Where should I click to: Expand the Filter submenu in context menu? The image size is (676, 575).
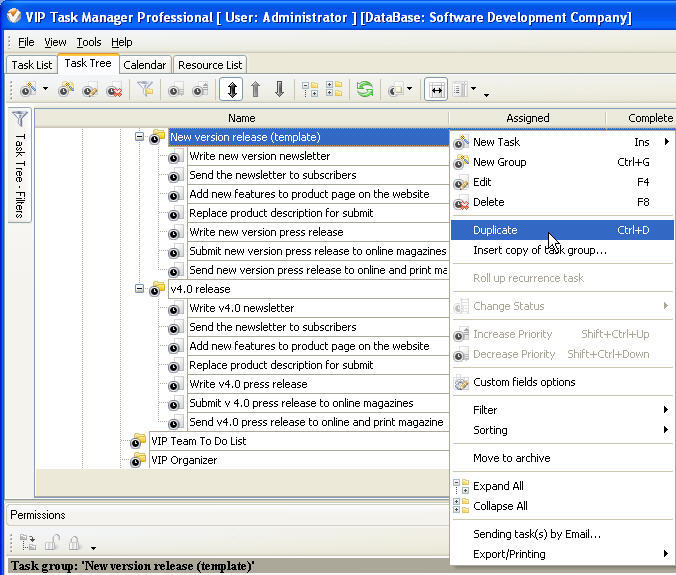click(562, 410)
